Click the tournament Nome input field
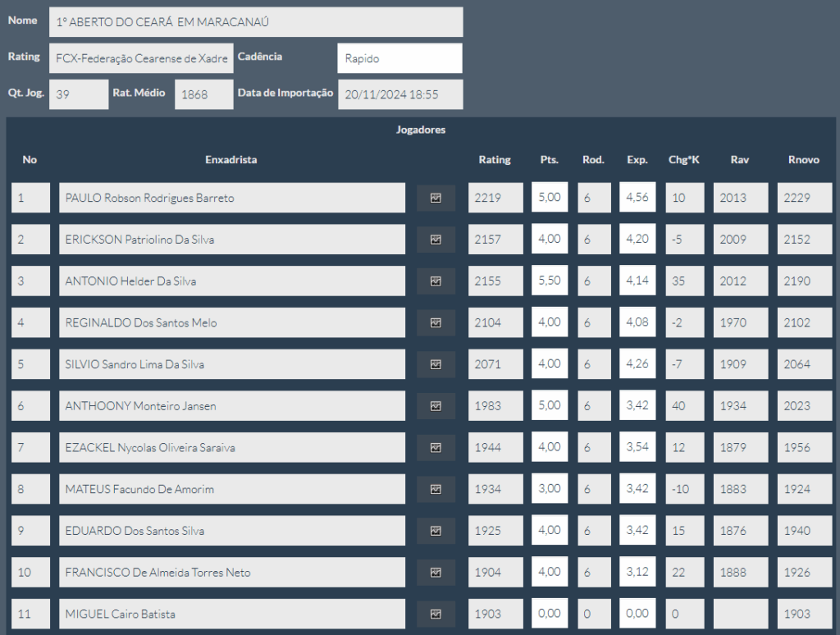Screen dimensions: 840x635 [x=256, y=22]
